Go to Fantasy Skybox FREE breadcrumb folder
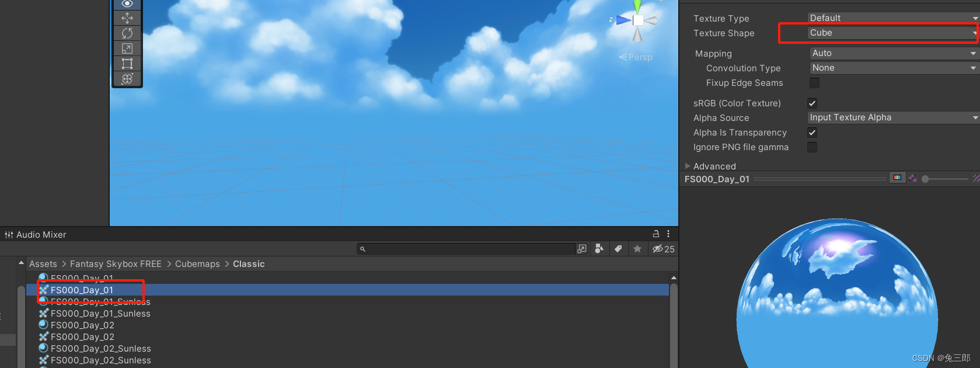 116,264
